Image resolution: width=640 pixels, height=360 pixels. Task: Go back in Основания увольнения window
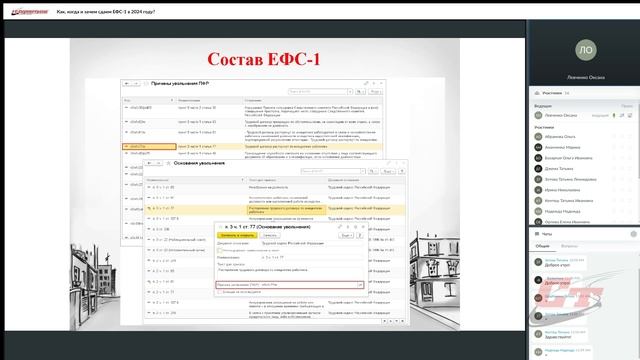[x=149, y=163]
